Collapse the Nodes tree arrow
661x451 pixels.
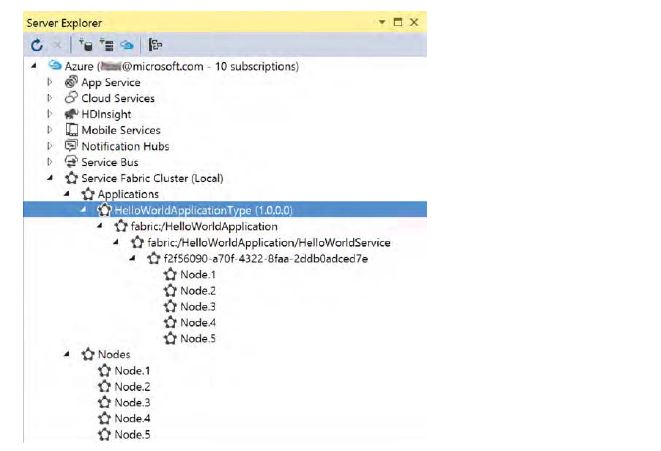pyautogui.click(x=67, y=354)
